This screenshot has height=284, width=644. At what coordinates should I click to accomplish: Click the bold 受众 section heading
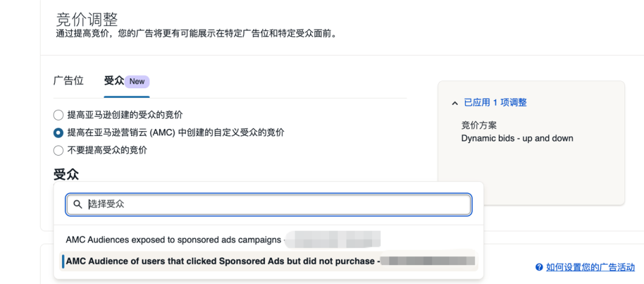(66, 174)
